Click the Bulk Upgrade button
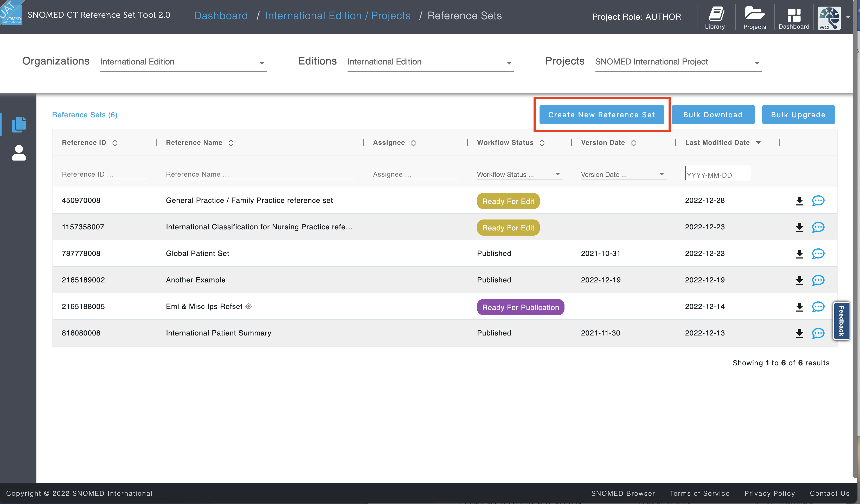The height and width of the screenshot is (504, 860). [798, 115]
